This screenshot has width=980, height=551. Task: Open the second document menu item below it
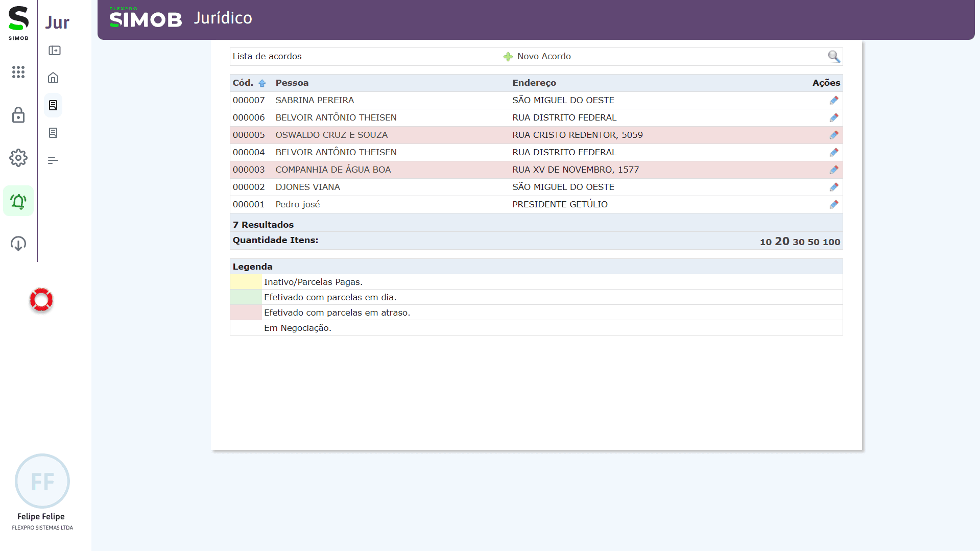tap(53, 133)
